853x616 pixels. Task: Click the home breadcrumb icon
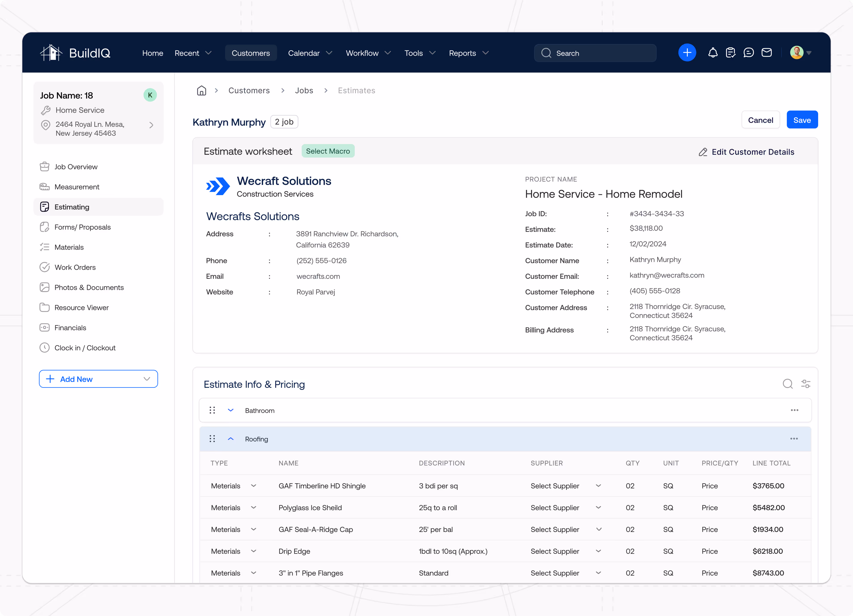202,91
